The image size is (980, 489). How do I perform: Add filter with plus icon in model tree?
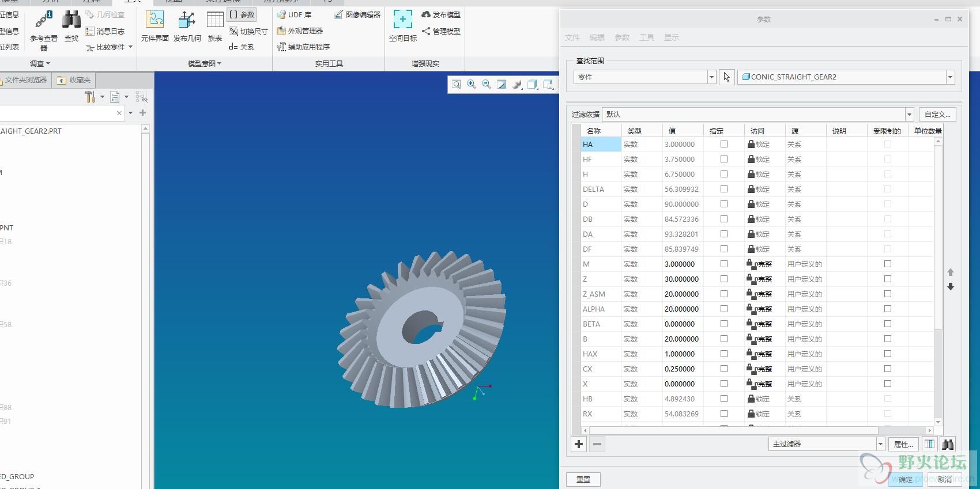tap(142, 113)
